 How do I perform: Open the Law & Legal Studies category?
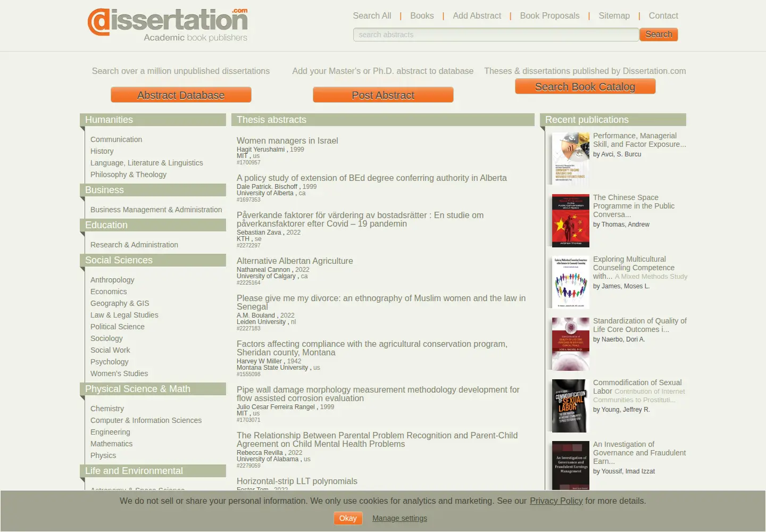[x=124, y=315]
